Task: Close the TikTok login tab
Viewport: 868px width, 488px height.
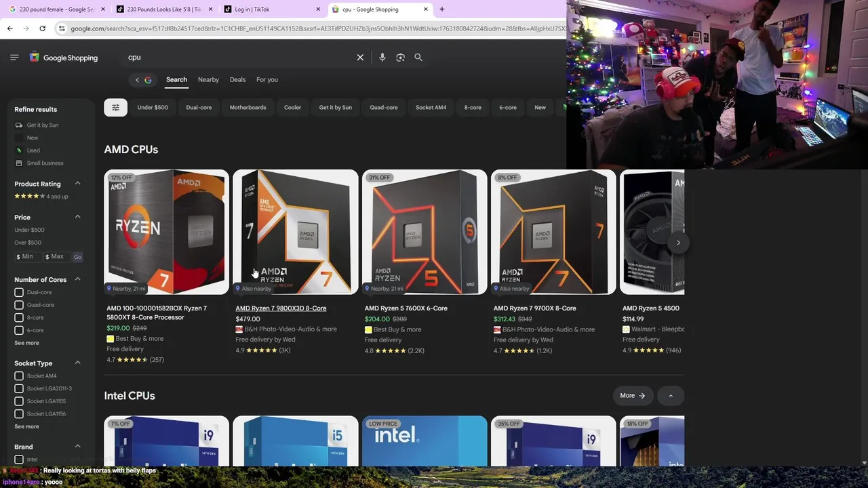Action: [x=318, y=9]
